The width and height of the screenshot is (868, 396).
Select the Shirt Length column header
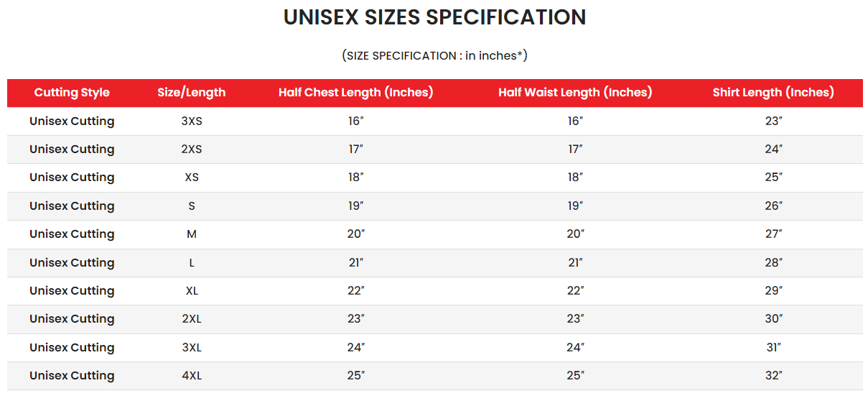[773, 93]
